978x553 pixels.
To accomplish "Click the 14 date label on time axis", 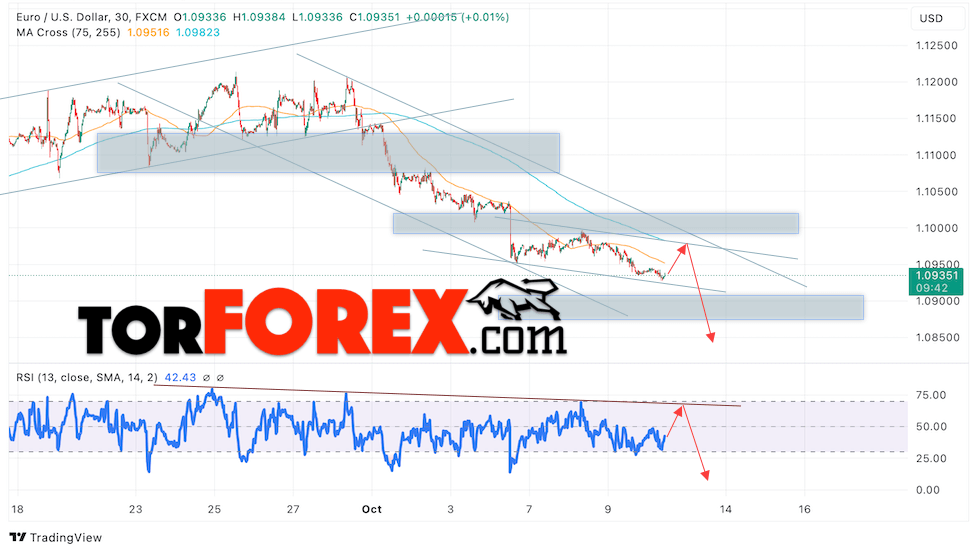I will [x=725, y=509].
